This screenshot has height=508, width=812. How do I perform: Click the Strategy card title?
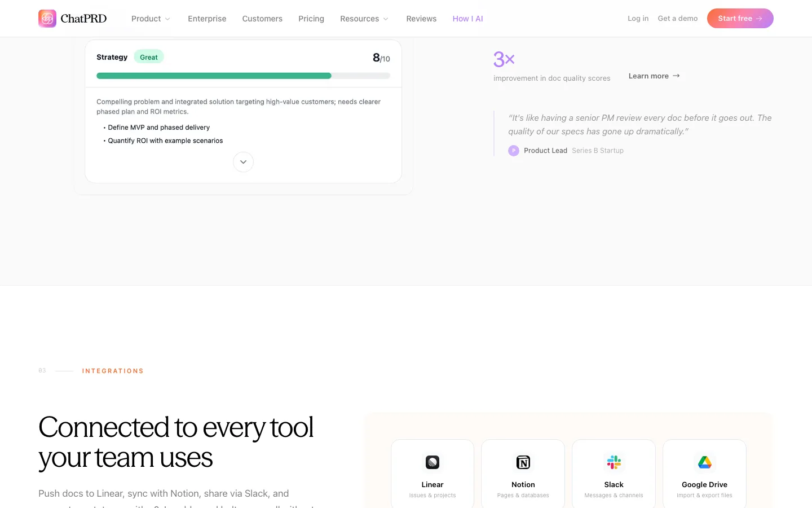112,57
